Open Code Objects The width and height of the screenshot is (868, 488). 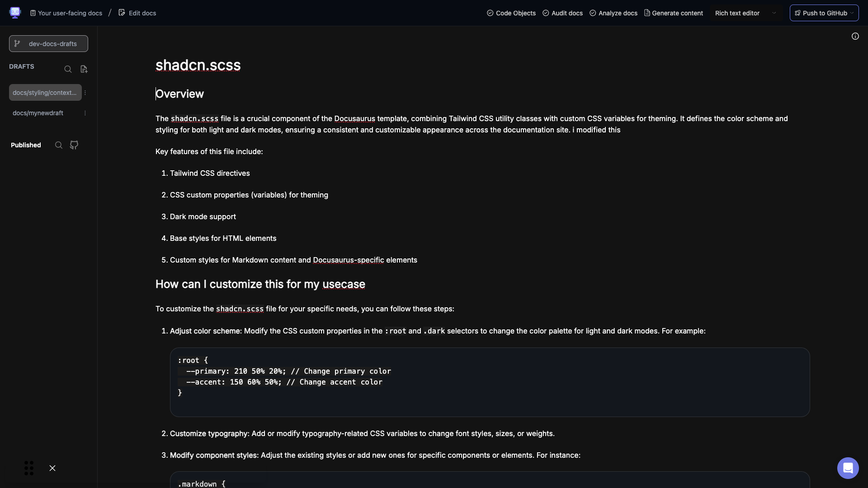pyautogui.click(x=511, y=13)
